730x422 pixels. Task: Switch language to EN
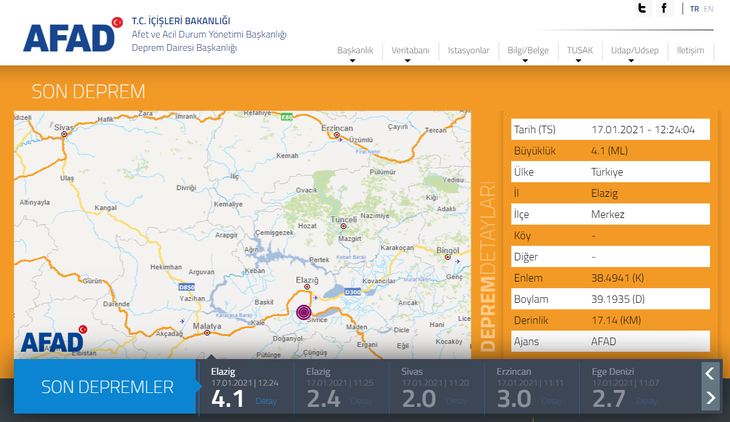[x=709, y=9]
